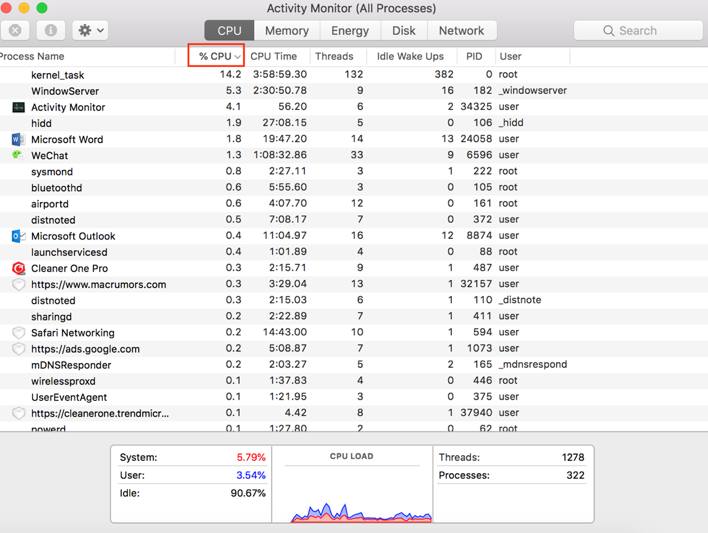Click the Activity Monitor app icon in list

pyautogui.click(x=18, y=107)
